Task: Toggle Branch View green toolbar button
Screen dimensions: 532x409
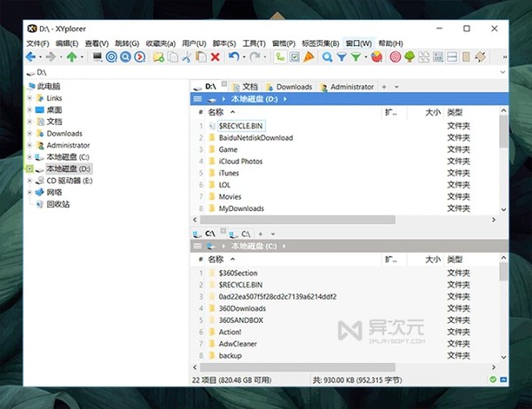Action: point(280,57)
